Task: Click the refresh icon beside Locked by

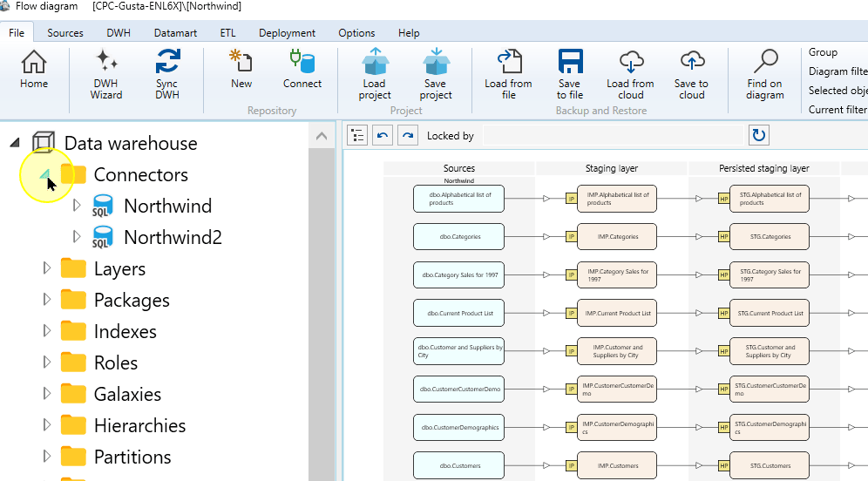Action: tap(759, 135)
